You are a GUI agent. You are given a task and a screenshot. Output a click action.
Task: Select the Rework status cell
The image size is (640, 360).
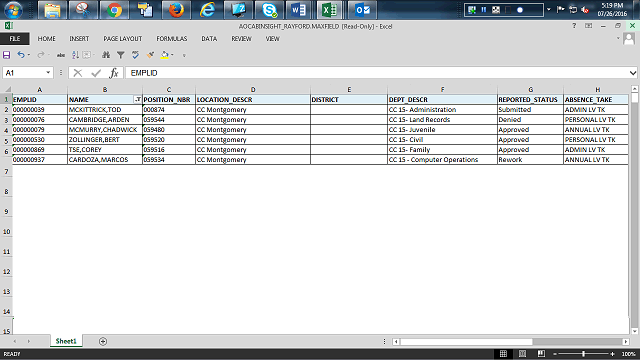click(x=530, y=160)
